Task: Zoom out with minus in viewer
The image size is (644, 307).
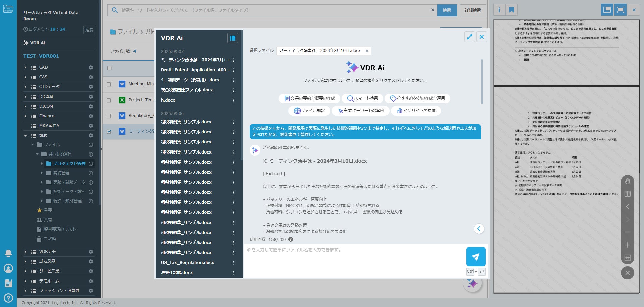Action: pos(628,232)
